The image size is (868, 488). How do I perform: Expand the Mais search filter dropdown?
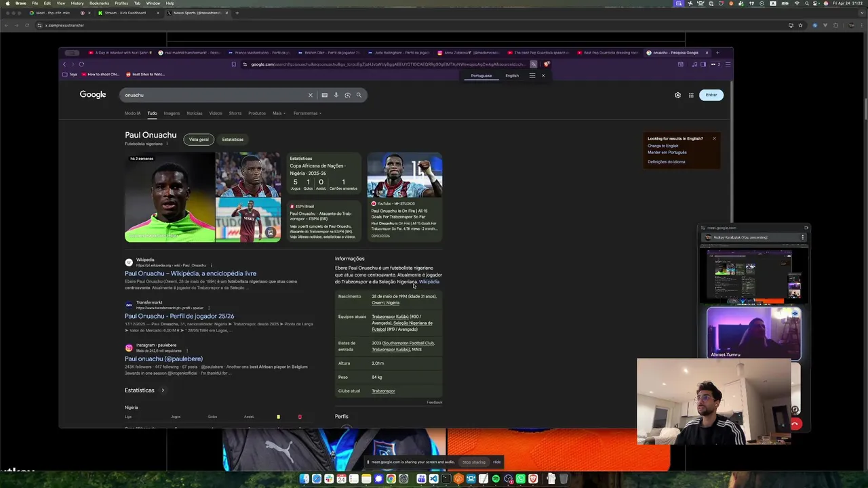click(x=279, y=113)
